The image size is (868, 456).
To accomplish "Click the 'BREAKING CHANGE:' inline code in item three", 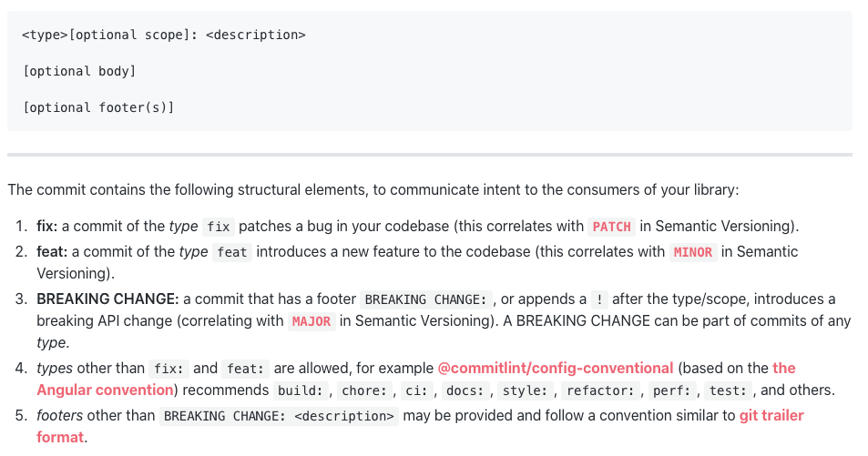I will 425,299.
